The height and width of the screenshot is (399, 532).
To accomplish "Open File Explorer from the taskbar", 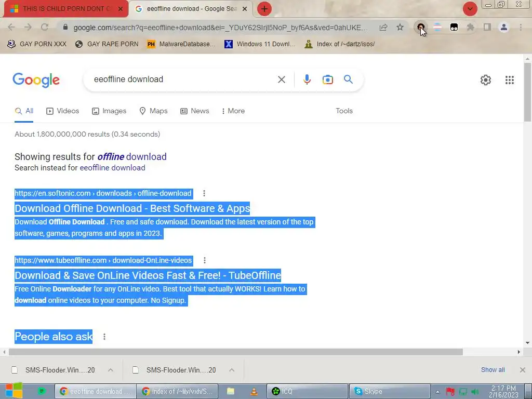I will click(x=231, y=392).
